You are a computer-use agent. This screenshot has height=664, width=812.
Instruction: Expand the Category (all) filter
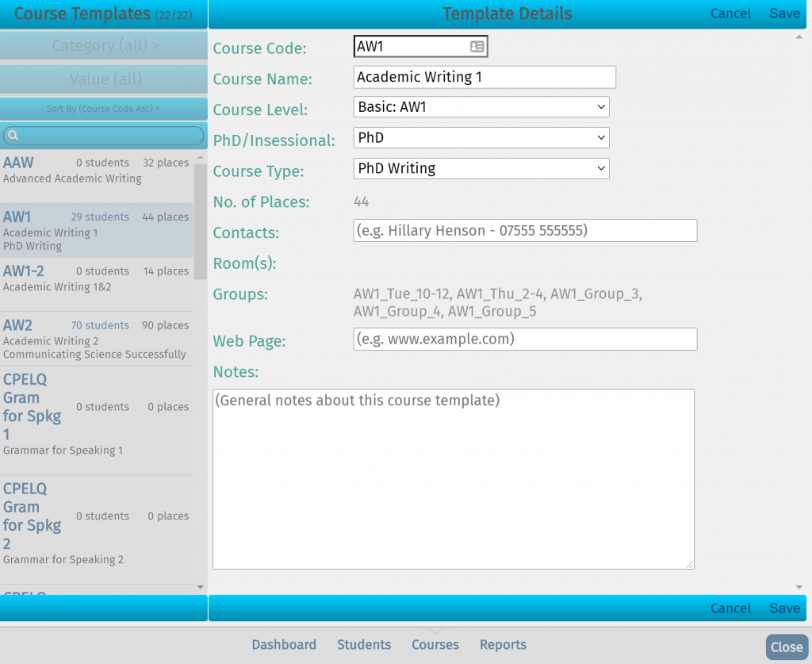pos(103,45)
